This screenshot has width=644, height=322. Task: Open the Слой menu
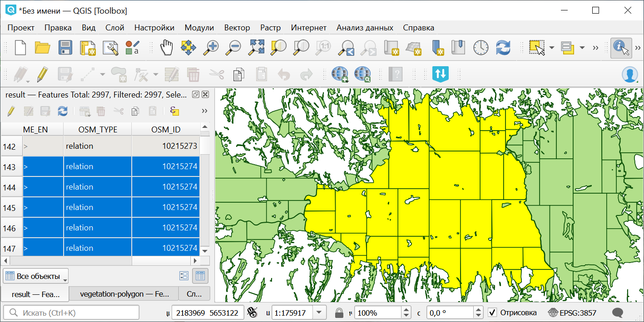pos(115,28)
